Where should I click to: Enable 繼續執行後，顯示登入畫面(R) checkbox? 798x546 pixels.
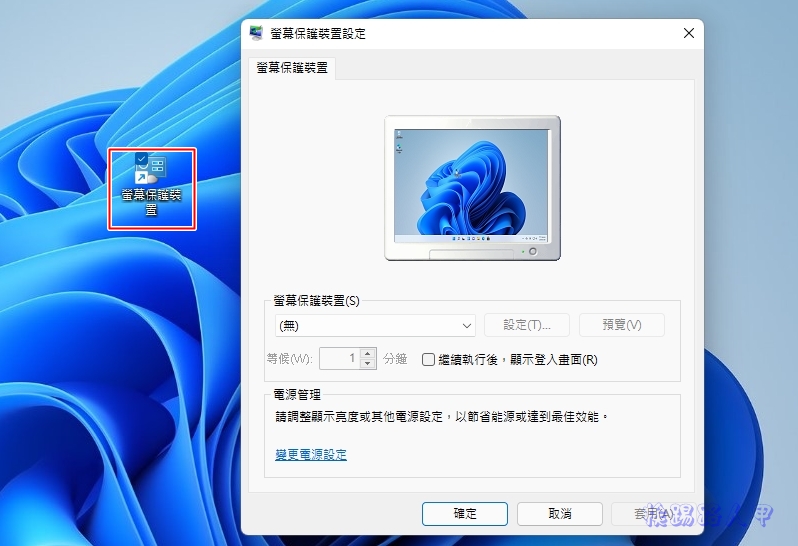coord(429,360)
